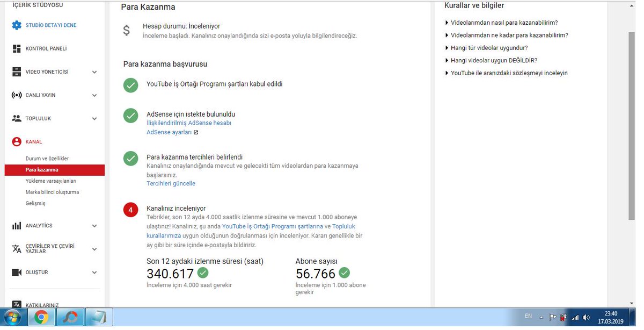
Task: Open the Windows Start button
Action: 12,317
